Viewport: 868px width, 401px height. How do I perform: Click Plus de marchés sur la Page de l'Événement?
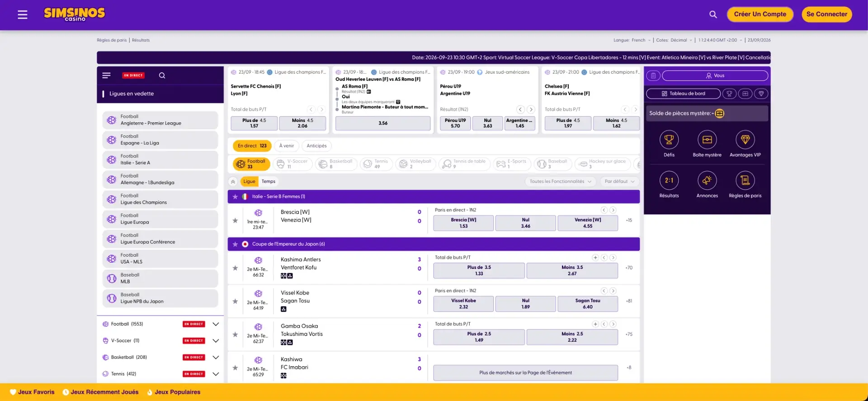pyautogui.click(x=525, y=373)
